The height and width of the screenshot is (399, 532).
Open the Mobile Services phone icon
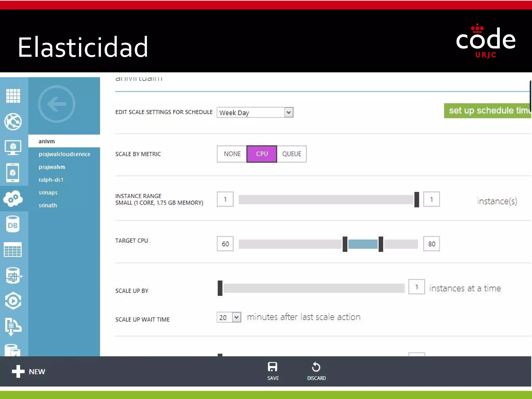[x=13, y=173]
